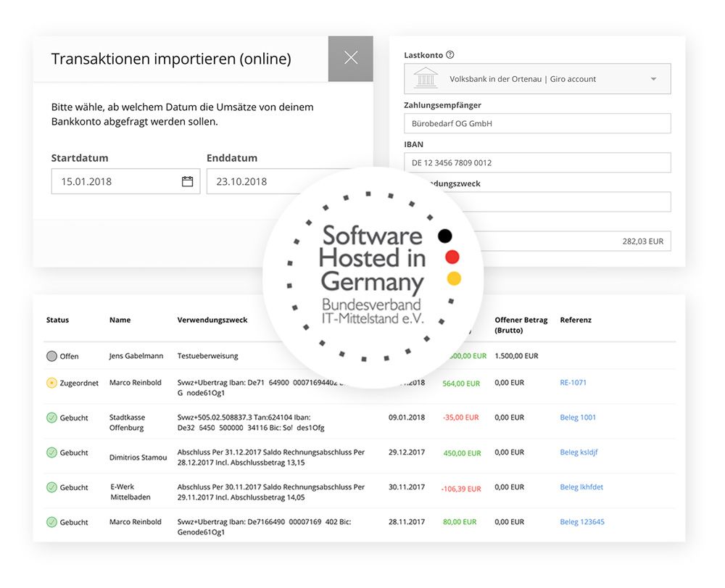The width and height of the screenshot is (725, 588).
Task: Open the RE-1071 reference link
Action: [x=573, y=382]
